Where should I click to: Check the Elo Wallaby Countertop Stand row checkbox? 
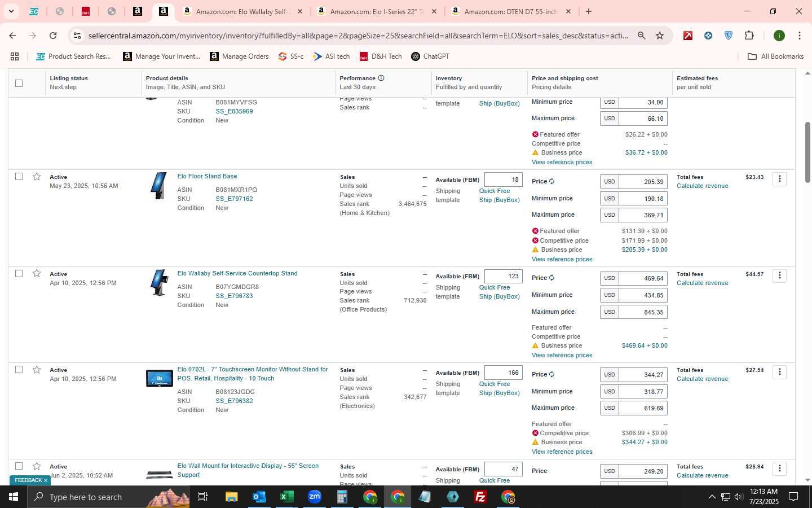(19, 273)
